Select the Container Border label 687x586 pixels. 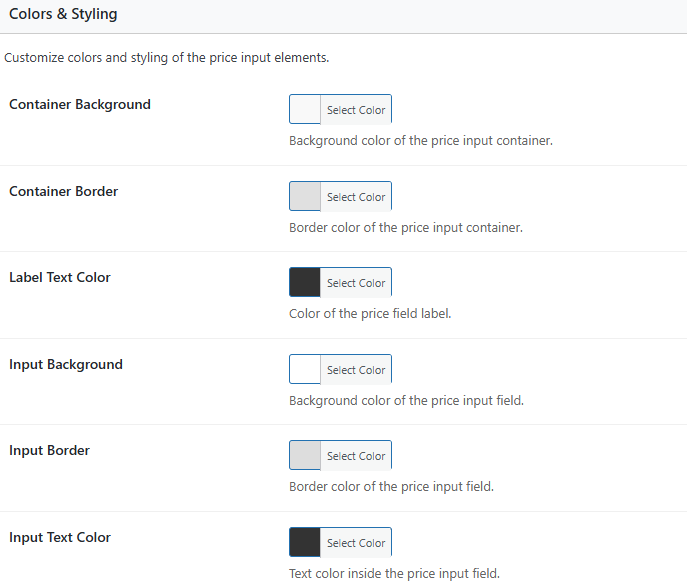click(63, 191)
